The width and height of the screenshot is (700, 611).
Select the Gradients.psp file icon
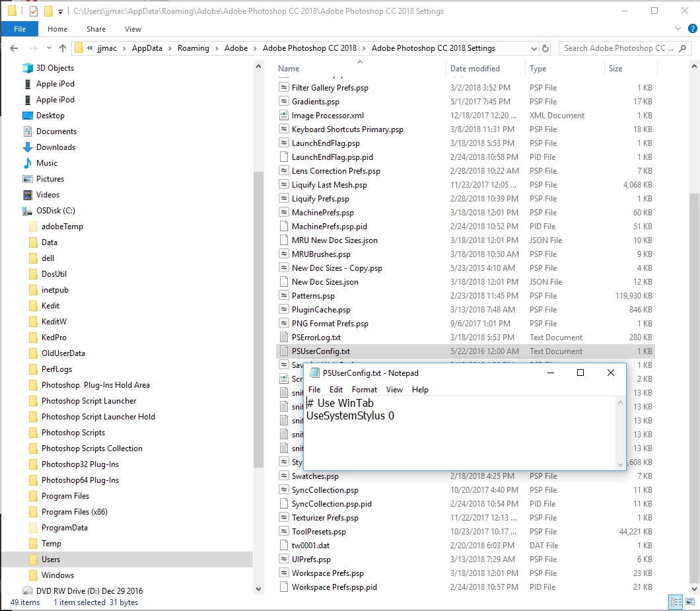pyautogui.click(x=283, y=101)
